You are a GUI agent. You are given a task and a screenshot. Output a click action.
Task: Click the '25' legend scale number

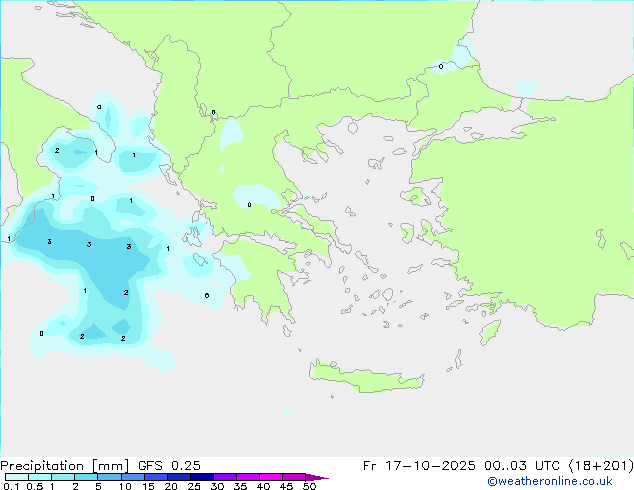coord(194,486)
